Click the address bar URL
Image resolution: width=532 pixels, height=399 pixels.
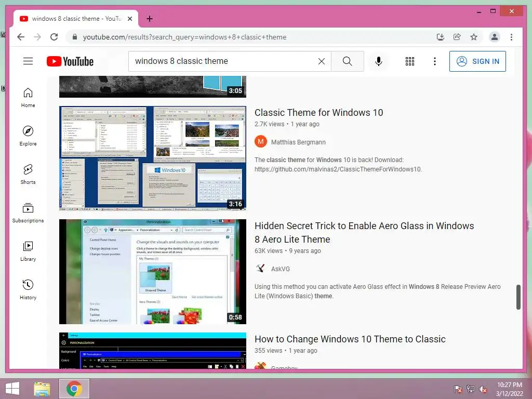[x=184, y=37]
